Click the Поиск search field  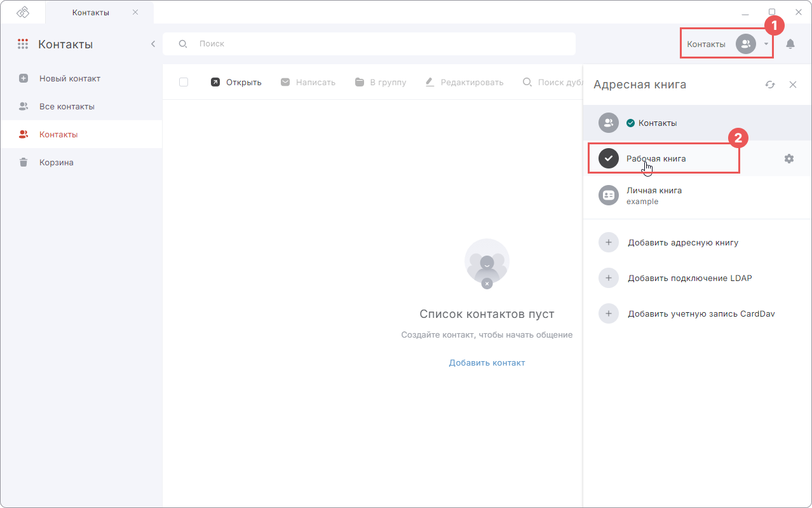[369, 44]
